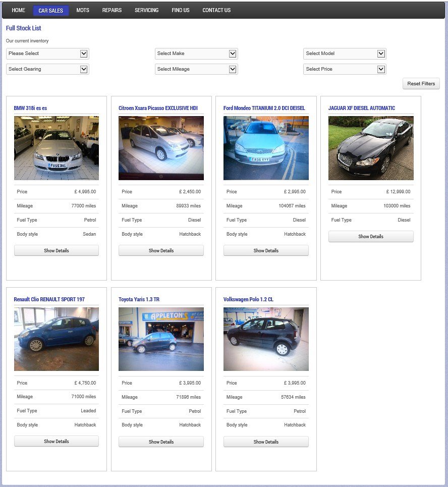Click the Jaguar XF Diesel Automatic title
Viewport: 448px width, 487px height.
click(x=361, y=108)
